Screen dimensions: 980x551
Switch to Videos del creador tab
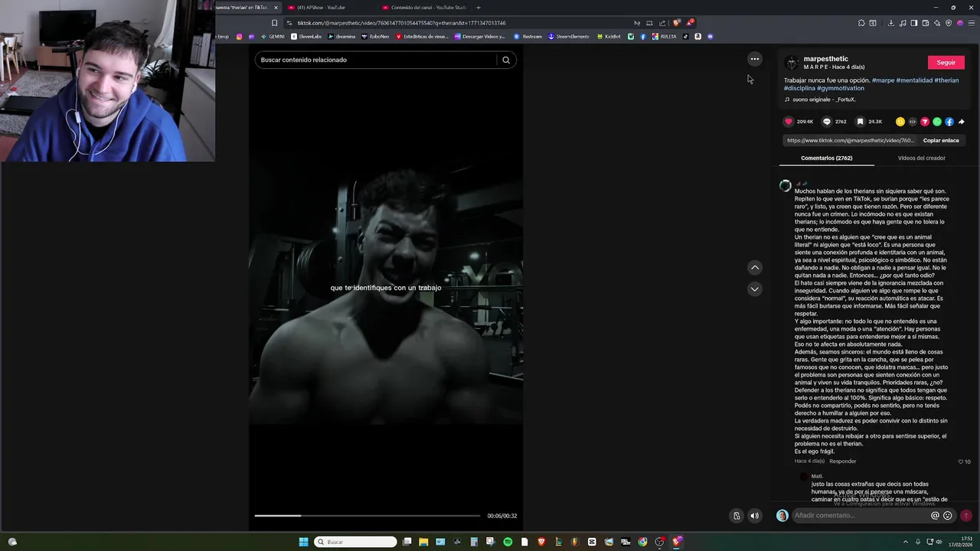[921, 158]
